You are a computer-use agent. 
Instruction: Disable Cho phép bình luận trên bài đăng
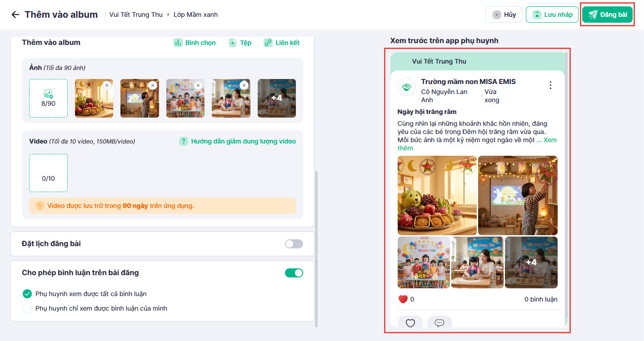294,273
